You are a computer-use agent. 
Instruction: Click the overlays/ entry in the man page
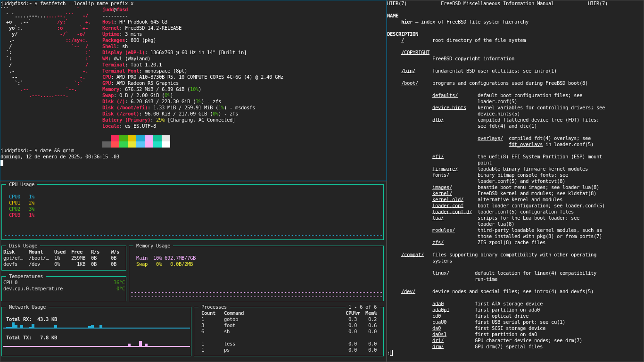pos(490,138)
